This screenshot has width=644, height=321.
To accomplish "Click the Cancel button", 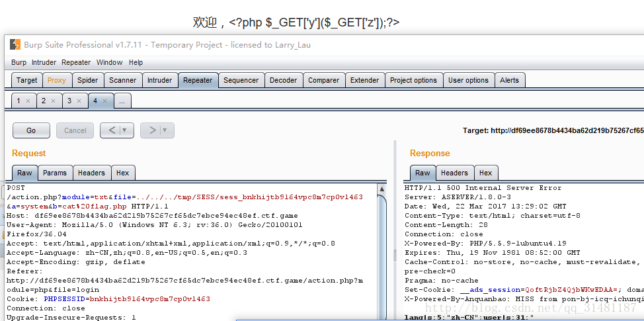I will coord(75,130).
